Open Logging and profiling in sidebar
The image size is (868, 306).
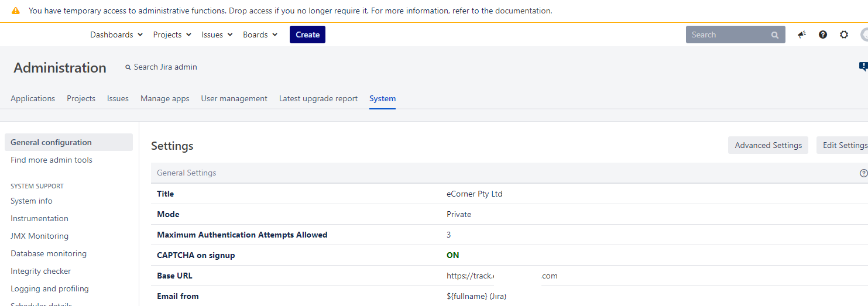50,288
